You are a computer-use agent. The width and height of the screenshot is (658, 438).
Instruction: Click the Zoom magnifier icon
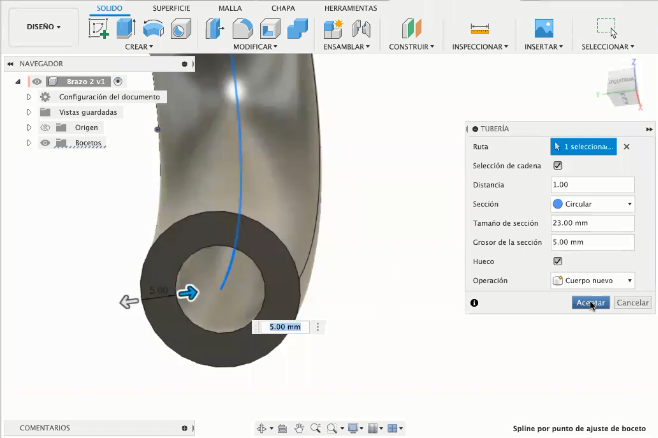coord(315,428)
